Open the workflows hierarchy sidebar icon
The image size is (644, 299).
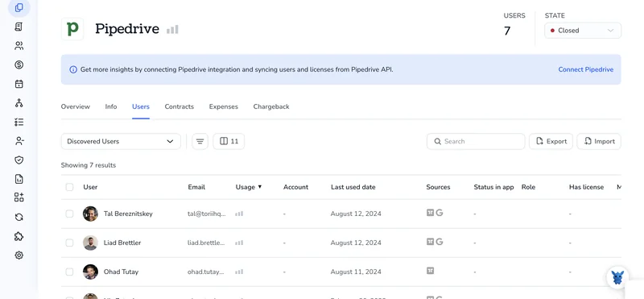(19, 103)
